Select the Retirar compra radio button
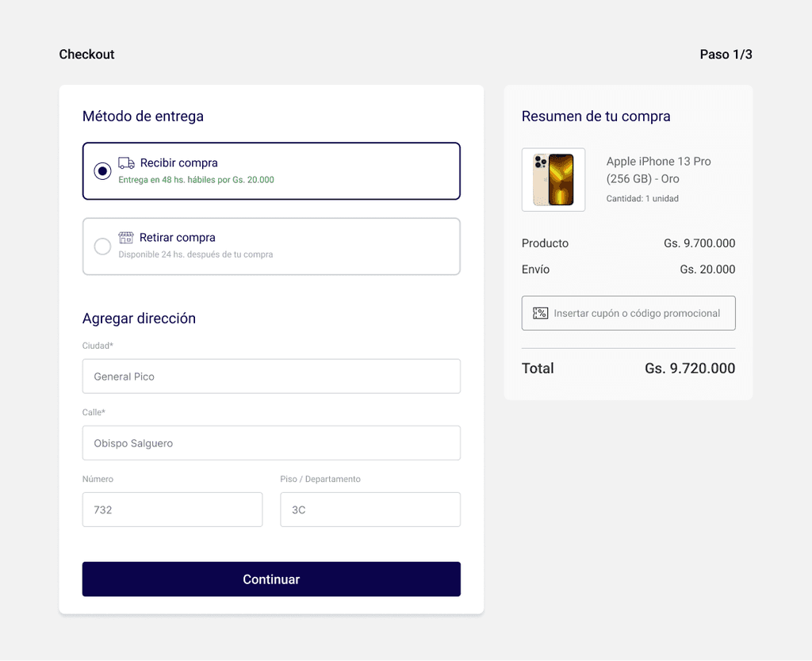This screenshot has width=812, height=661. click(x=102, y=246)
